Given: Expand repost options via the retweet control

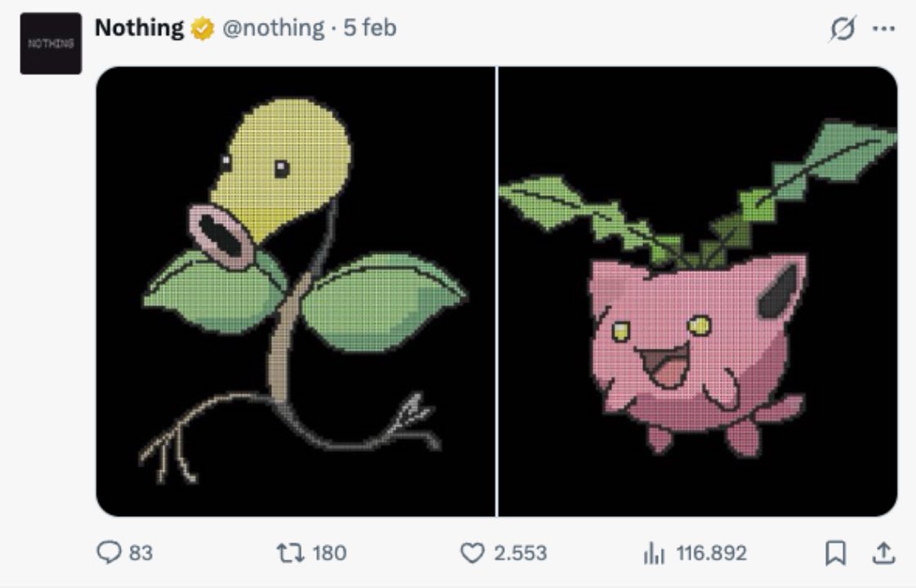Looking at the screenshot, I should tap(290, 553).
